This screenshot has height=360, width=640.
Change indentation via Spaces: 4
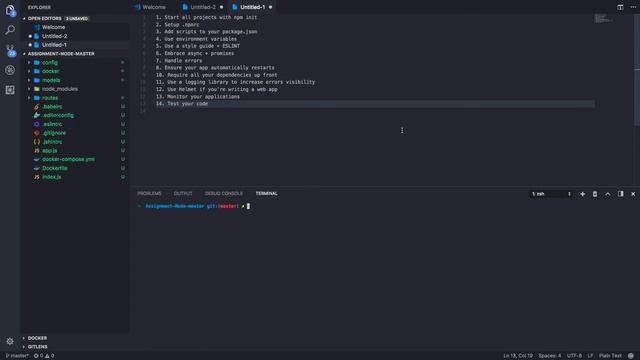pos(549,356)
